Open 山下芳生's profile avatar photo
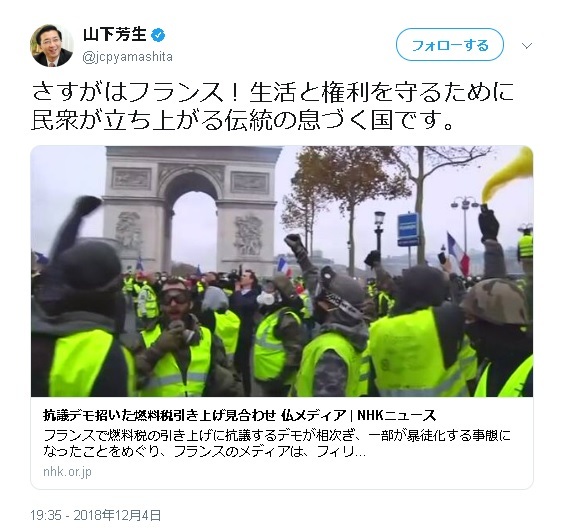565x532 pixels. (52, 46)
